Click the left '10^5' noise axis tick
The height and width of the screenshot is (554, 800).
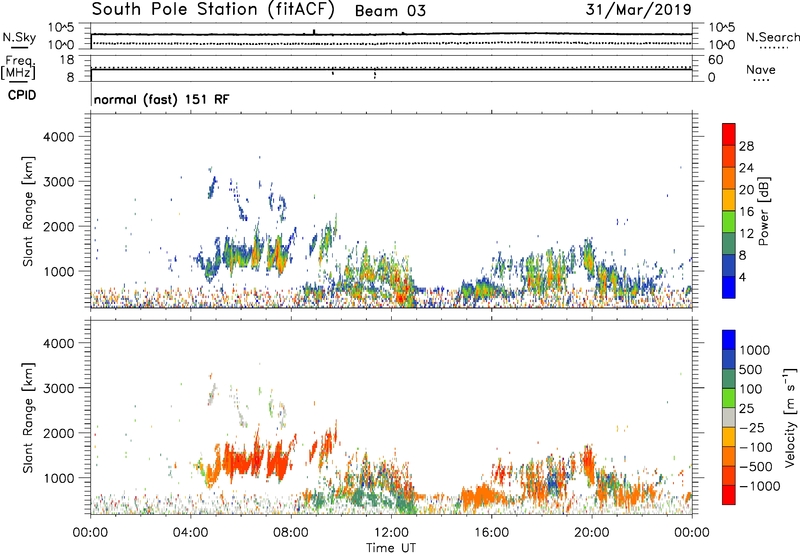tap(61, 28)
